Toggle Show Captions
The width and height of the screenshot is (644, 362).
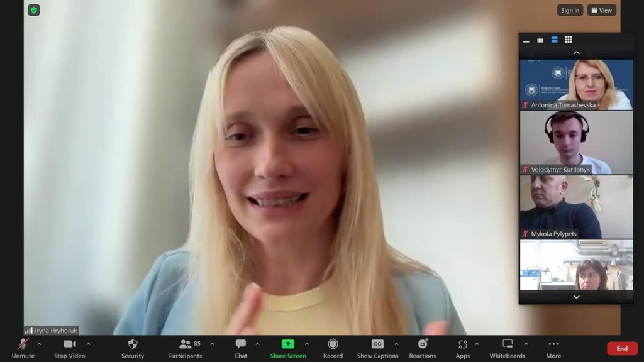click(x=377, y=348)
